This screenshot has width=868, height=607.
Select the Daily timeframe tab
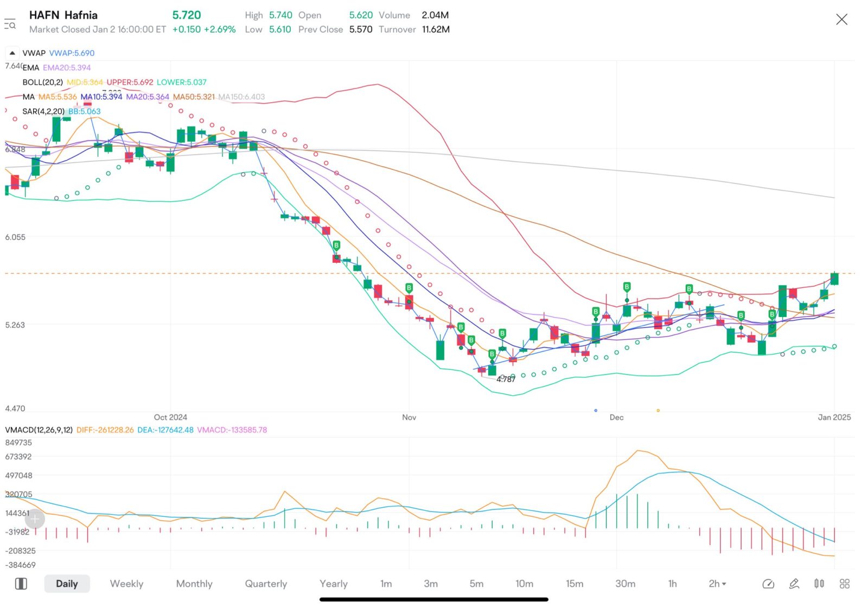[67, 584]
